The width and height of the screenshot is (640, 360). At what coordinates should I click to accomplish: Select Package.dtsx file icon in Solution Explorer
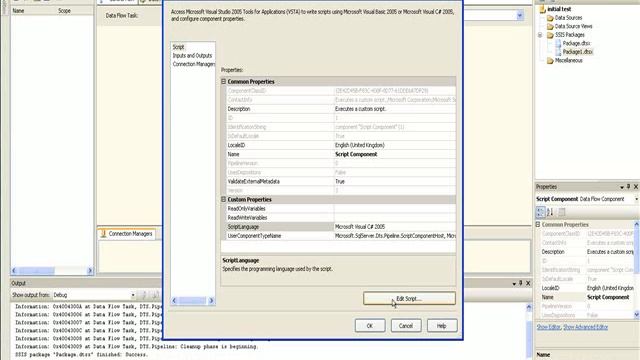[x=558, y=43]
